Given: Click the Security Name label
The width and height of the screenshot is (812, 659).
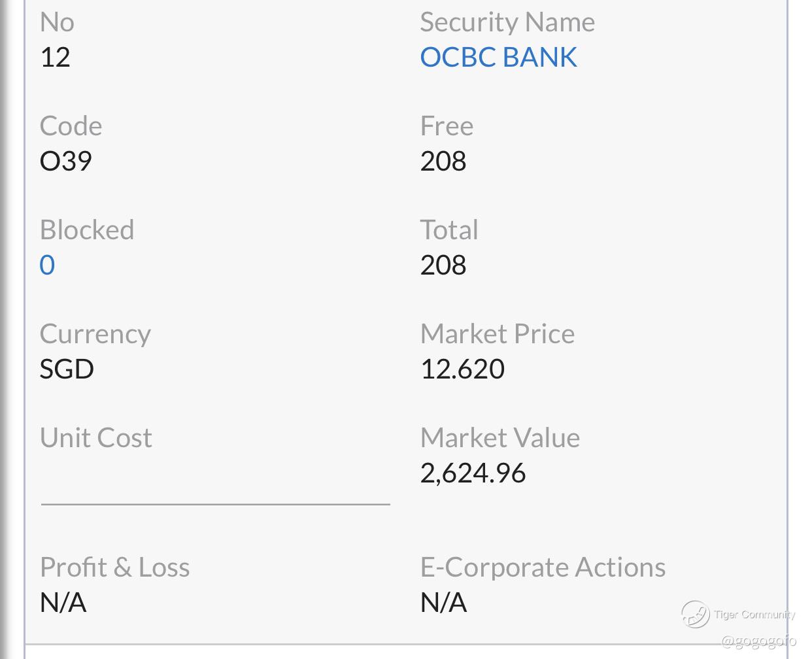Looking at the screenshot, I should pyautogui.click(x=507, y=22).
